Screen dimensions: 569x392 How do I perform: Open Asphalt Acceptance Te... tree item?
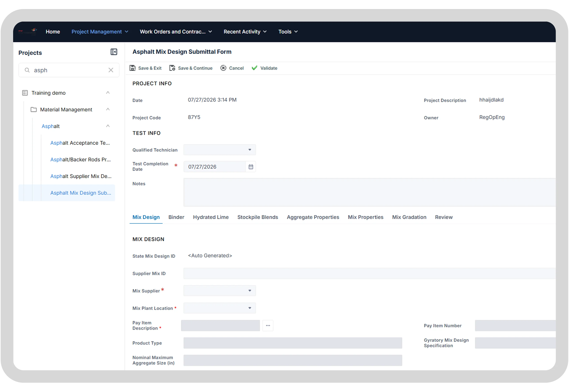(80, 143)
